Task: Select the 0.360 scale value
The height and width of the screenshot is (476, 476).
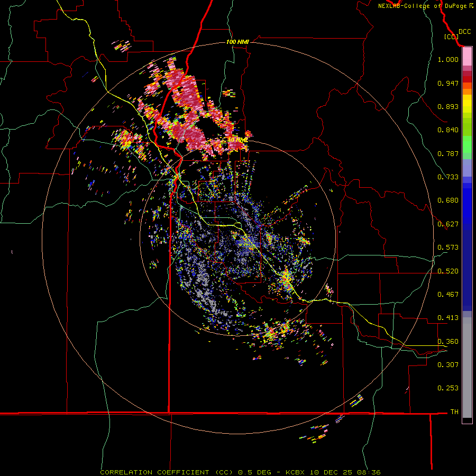Action: [448, 342]
